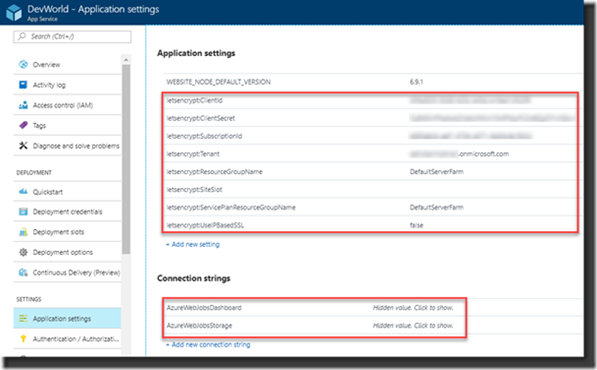The image size is (597, 370).
Task: Open Diagnose and solve problems
Action: 67,145
